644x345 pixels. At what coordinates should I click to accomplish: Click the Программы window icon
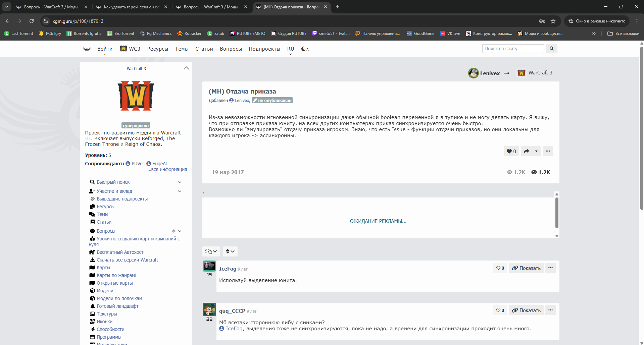tap(92, 337)
